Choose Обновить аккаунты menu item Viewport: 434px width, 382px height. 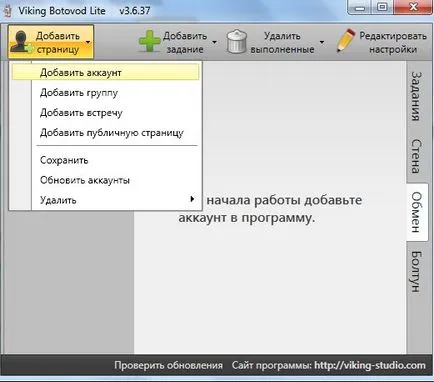[105, 180]
